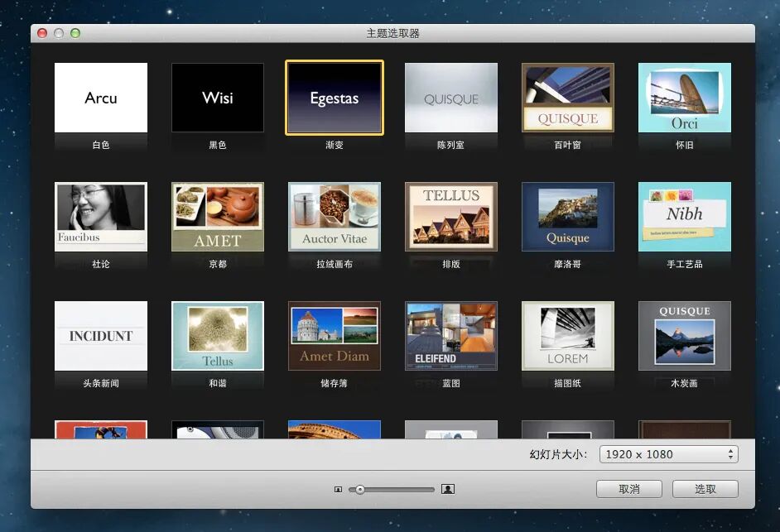Choose the 百叶窗 theme thumbnail
Screen dimensions: 780x532
567,98
